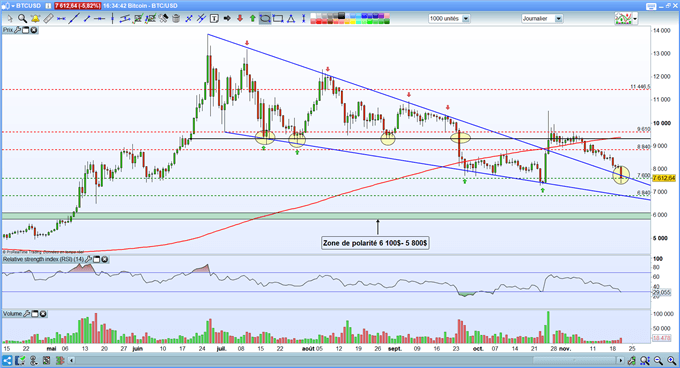Pick the black color swatch

pyautogui.click(x=342, y=16)
